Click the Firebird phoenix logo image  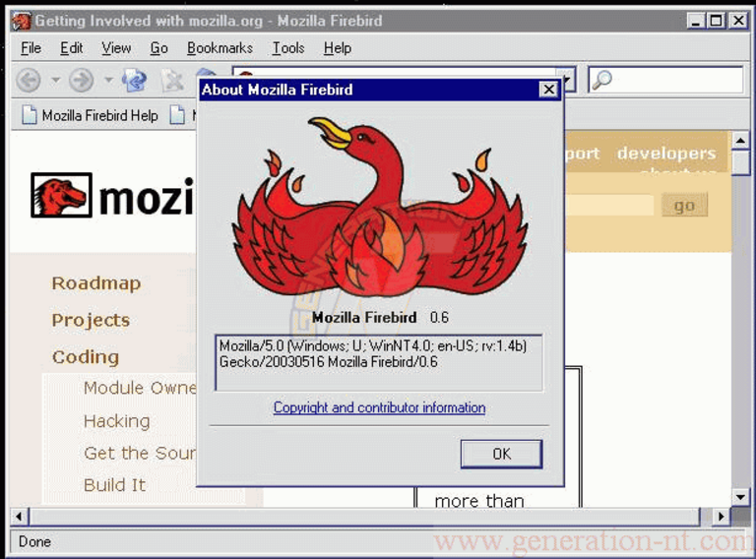tap(380, 208)
